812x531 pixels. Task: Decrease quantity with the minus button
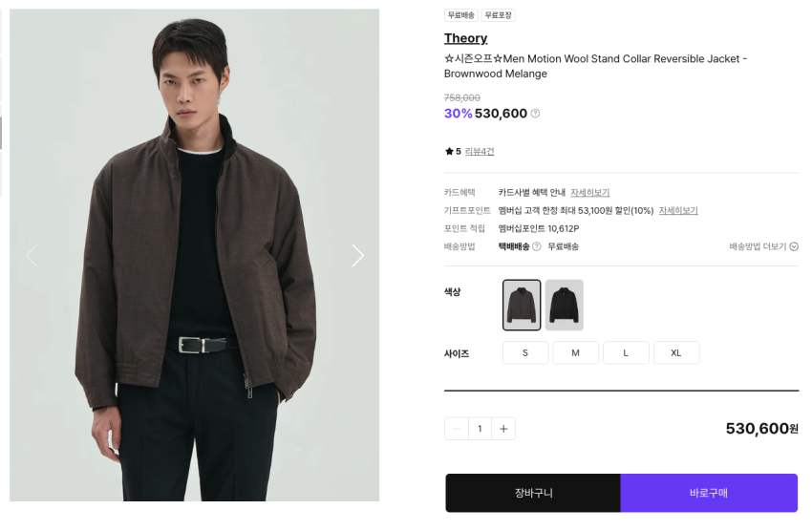pyautogui.click(x=457, y=429)
